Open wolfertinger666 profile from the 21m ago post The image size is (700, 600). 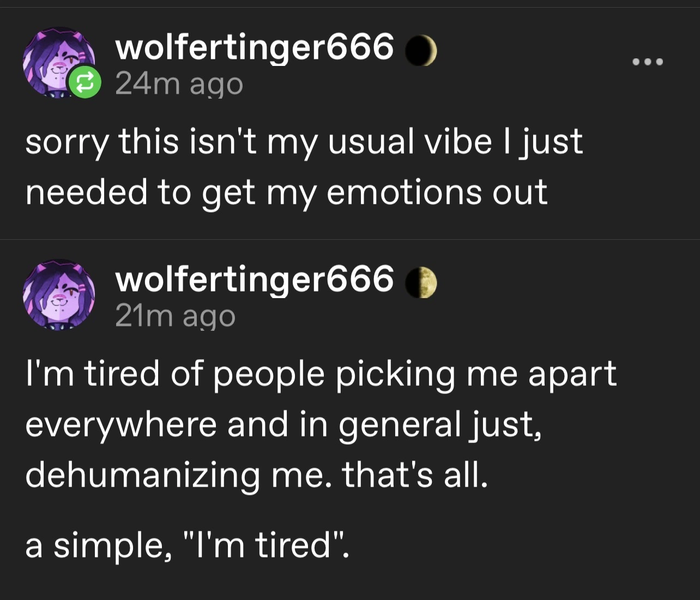(x=254, y=279)
